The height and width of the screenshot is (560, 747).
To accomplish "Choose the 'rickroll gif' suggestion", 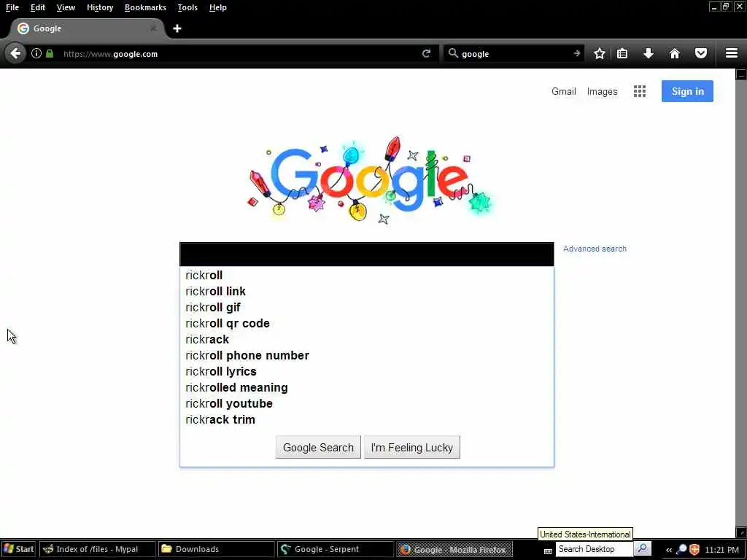I will [366, 308].
